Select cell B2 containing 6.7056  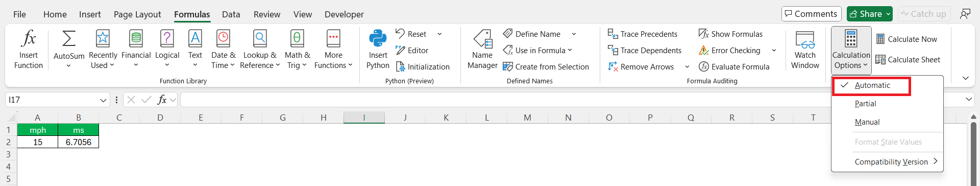point(78,142)
